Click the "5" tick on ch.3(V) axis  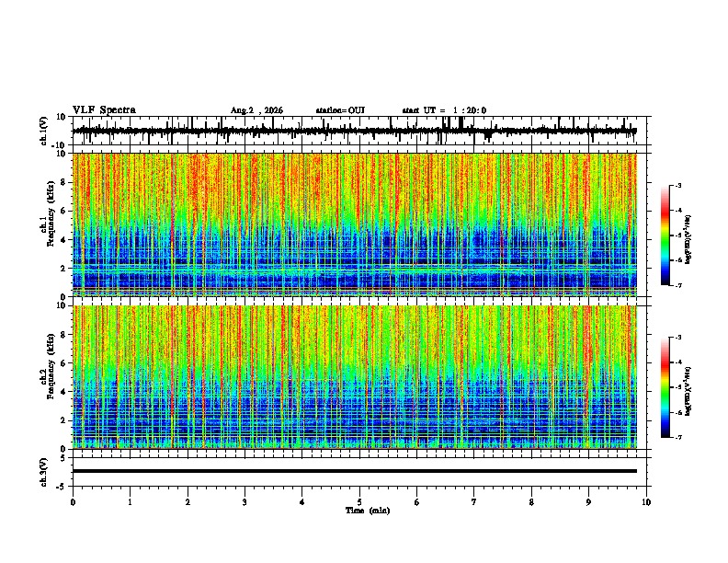coord(64,458)
